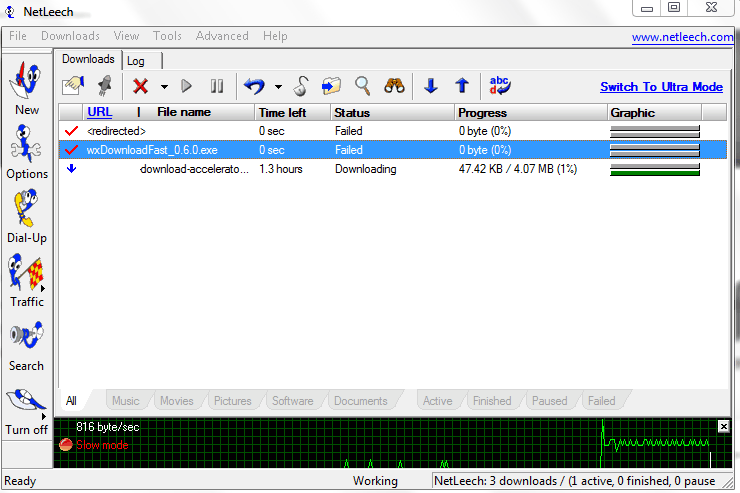This screenshot has width=740, height=493.
Task: Filter by the Pictures tab
Action: coord(233,401)
